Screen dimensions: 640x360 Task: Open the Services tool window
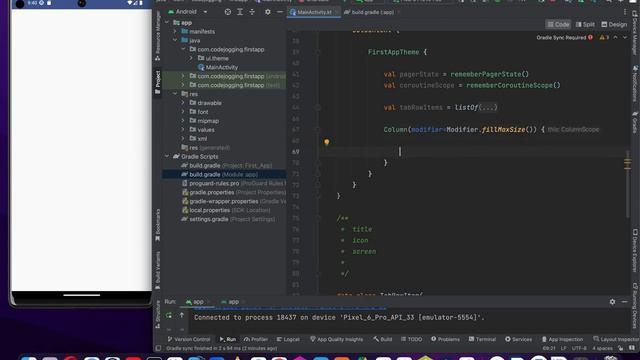point(518,339)
